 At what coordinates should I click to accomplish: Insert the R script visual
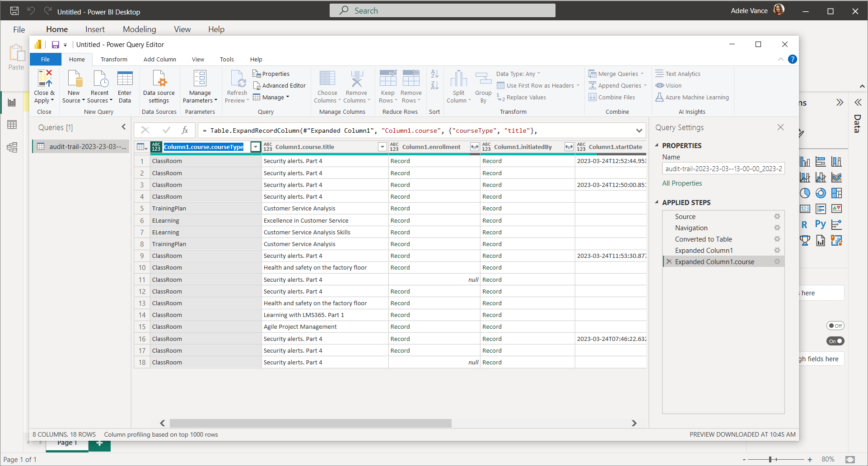(804, 224)
